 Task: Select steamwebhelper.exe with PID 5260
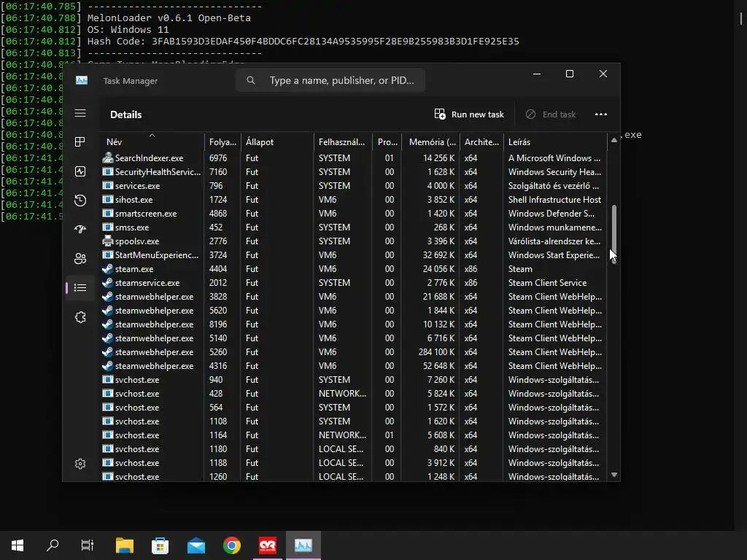point(354,352)
